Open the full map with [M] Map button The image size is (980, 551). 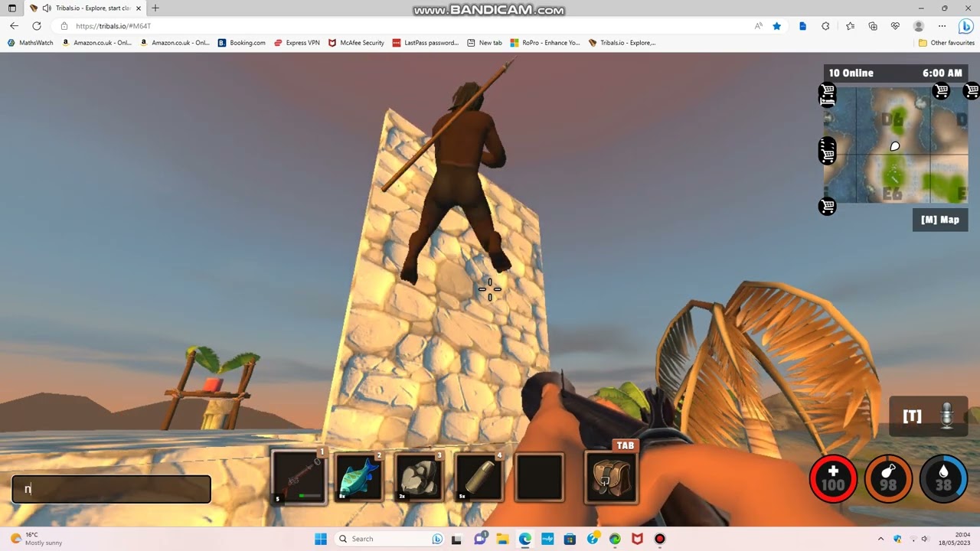click(x=940, y=220)
